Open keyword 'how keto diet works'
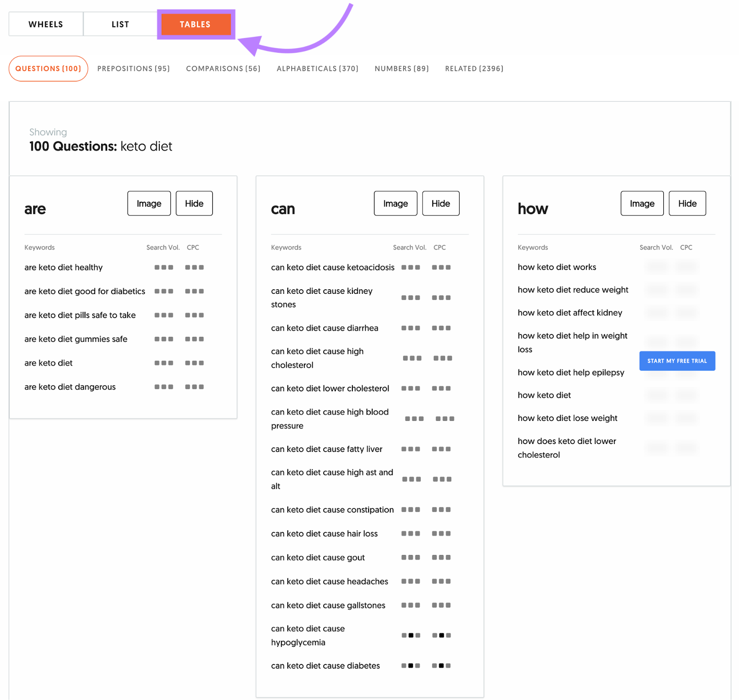Viewport: 739px width, 700px height. tap(557, 267)
